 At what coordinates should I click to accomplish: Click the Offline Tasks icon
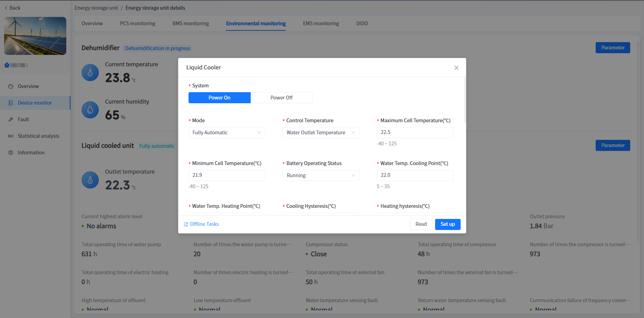186,224
